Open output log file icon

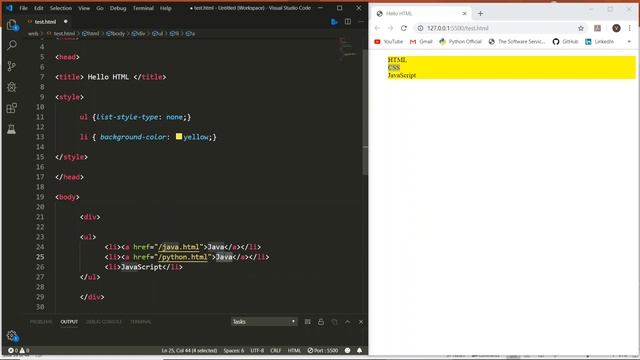point(335,322)
